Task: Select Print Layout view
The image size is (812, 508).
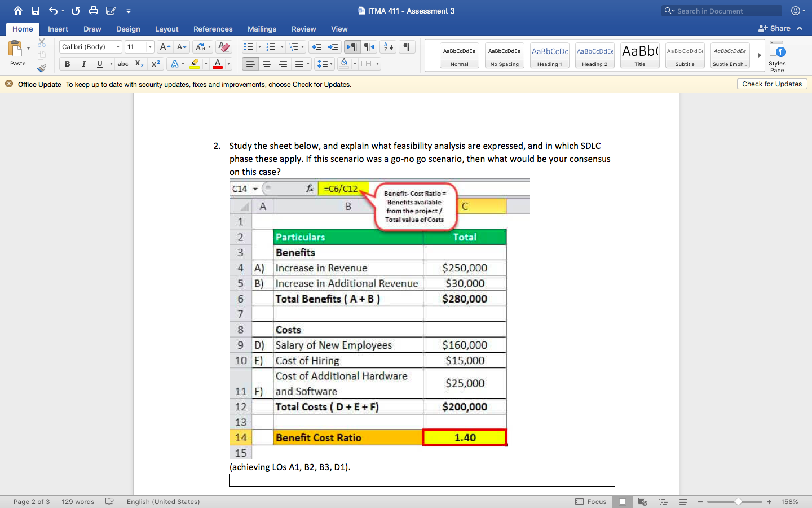Action: tap(623, 501)
